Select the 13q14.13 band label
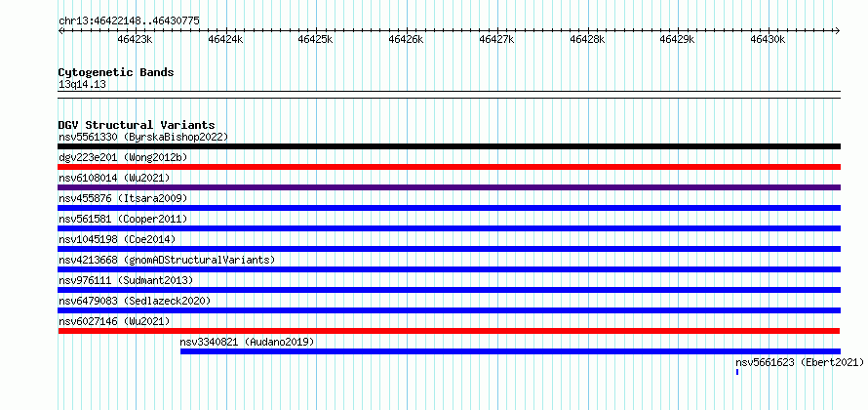The width and height of the screenshot is (868, 410). pos(82,84)
